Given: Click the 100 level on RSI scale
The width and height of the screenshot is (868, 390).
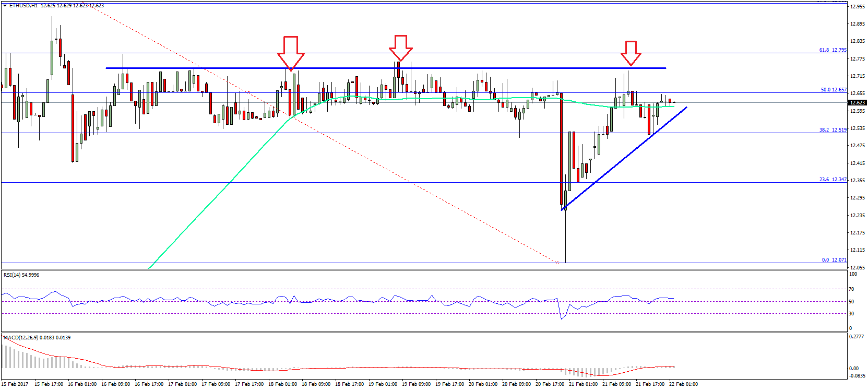Looking at the screenshot, I should [x=853, y=274].
